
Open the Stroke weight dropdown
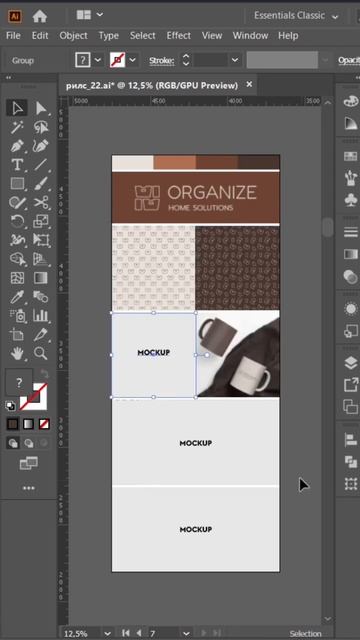click(235, 60)
